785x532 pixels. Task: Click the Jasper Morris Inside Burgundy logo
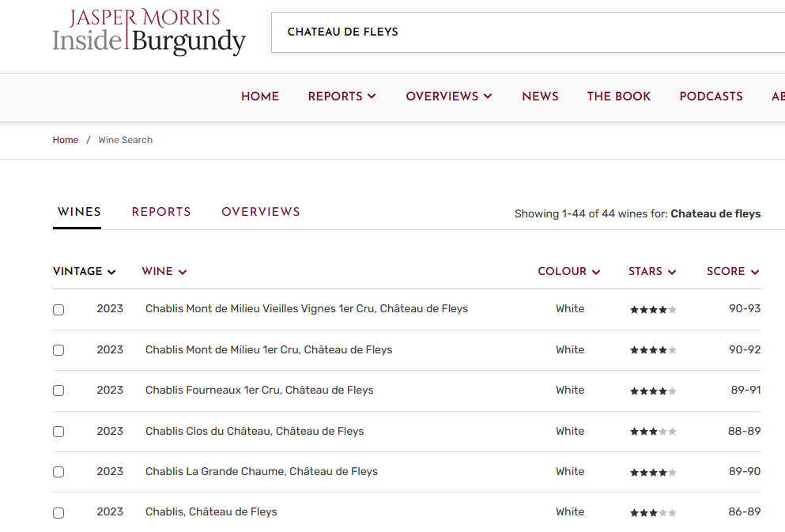point(149,32)
